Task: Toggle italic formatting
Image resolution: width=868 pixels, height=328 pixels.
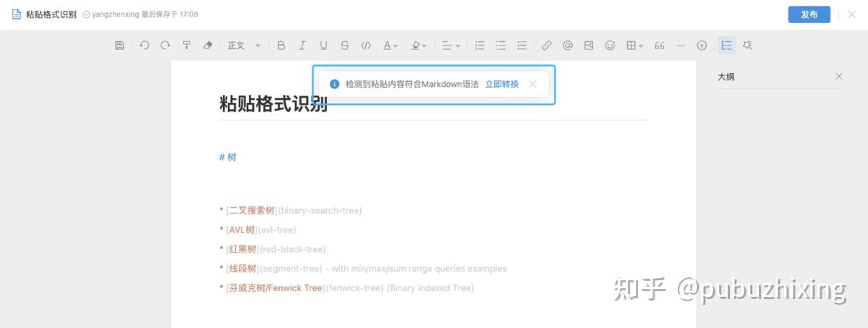Action: click(x=302, y=46)
